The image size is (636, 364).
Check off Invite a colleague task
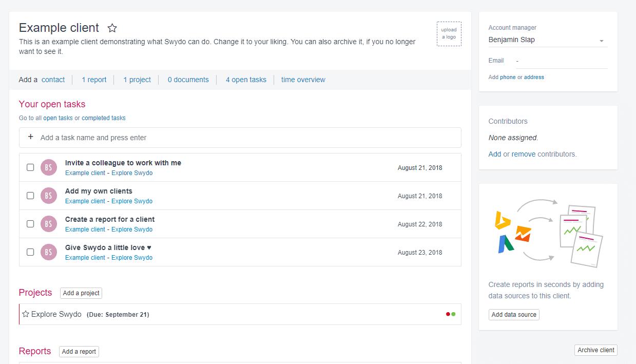(x=30, y=167)
